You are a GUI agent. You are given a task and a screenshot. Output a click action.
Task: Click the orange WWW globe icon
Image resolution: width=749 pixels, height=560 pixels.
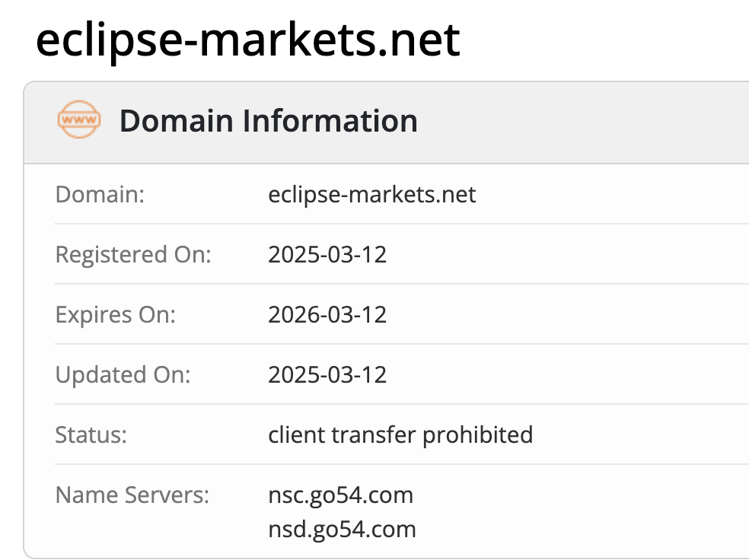click(x=78, y=121)
